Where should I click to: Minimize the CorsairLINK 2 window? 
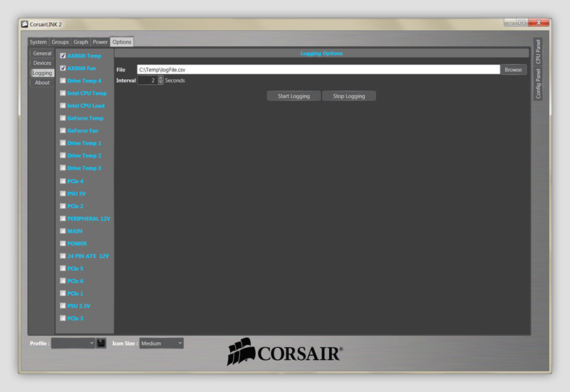click(510, 23)
